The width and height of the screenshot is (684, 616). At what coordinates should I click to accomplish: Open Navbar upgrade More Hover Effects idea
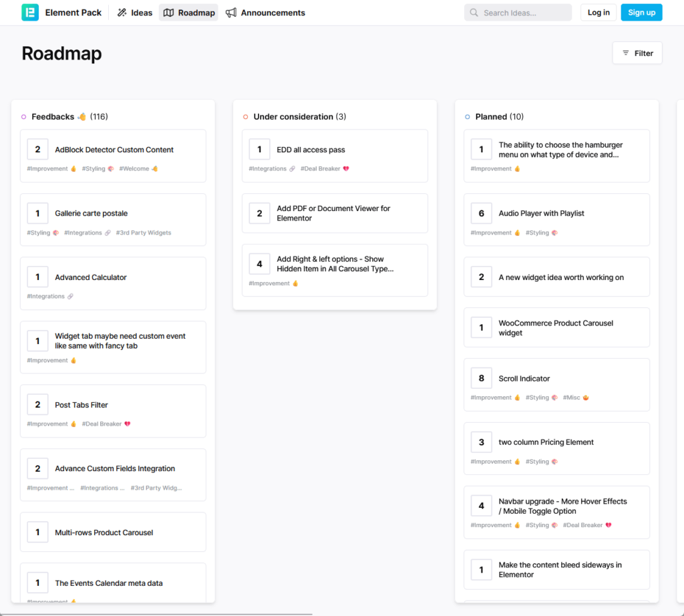click(x=562, y=506)
